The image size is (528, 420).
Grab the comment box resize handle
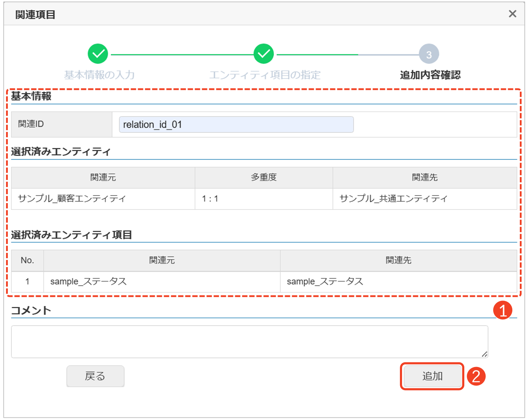[484, 354]
